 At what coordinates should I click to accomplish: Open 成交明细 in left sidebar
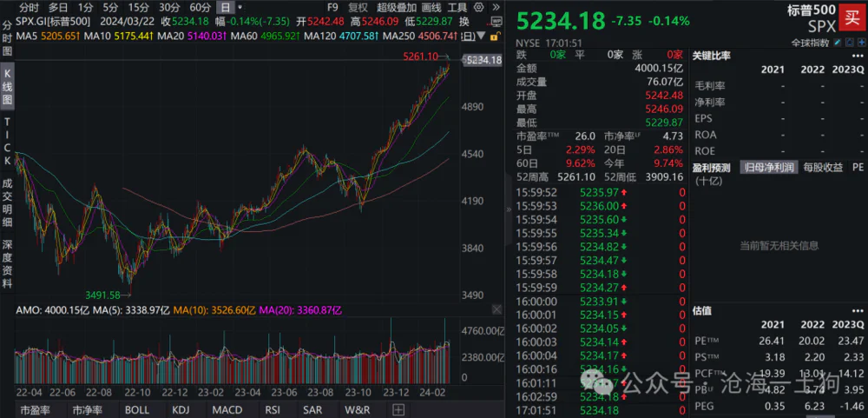(x=7, y=202)
